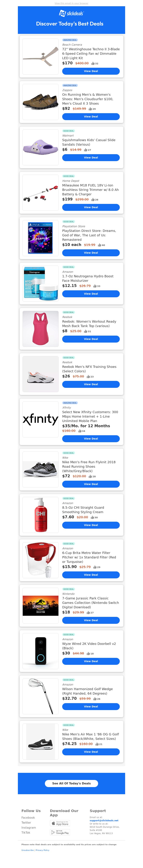Click the Slickdeals logo in header
The height and width of the screenshot is (868, 143).
pyautogui.click(x=71, y=14)
